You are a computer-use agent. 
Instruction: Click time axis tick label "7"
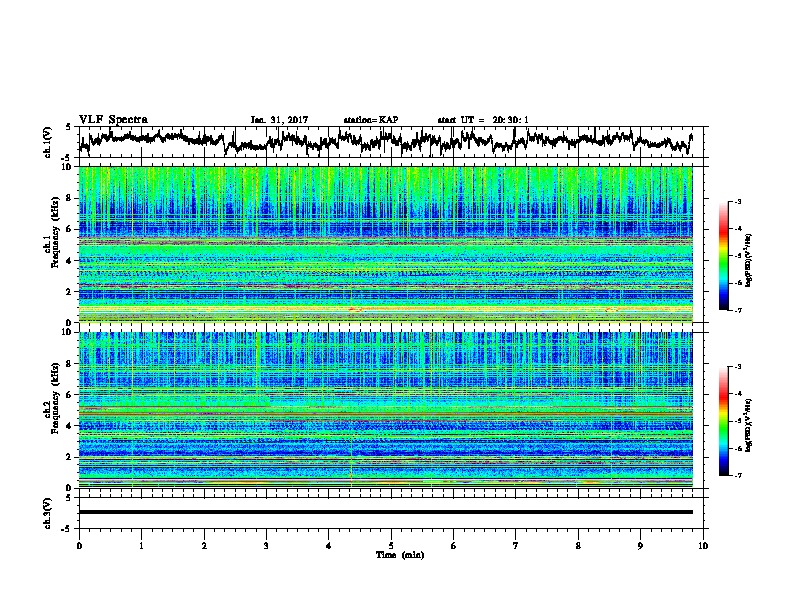pyautogui.click(x=516, y=546)
